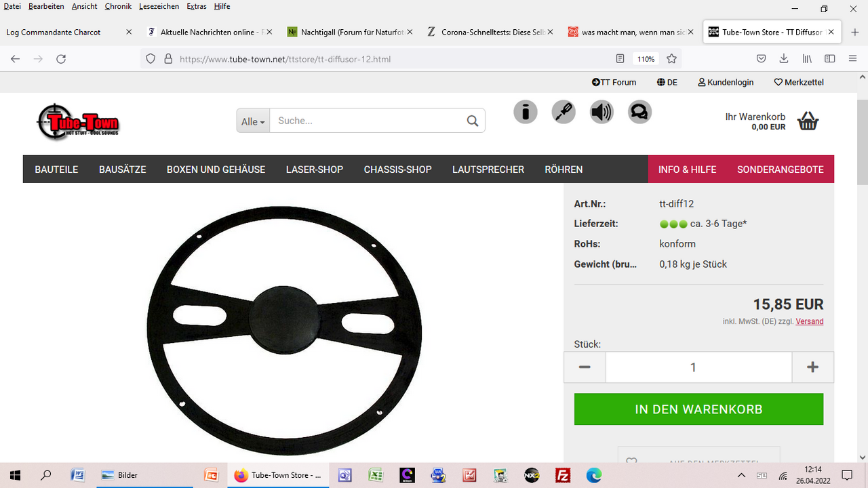Image resolution: width=868 pixels, height=488 pixels.
Task: Bookmark this page with the star icon
Action: click(x=671, y=59)
